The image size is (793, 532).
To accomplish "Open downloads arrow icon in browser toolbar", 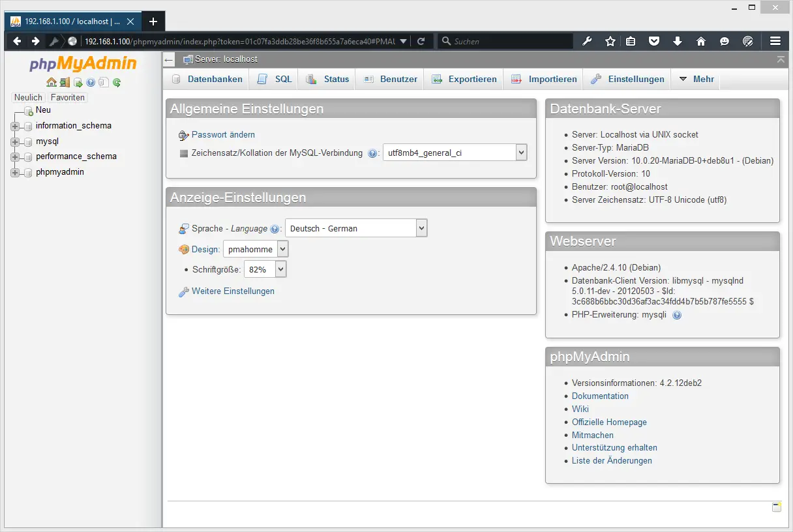I will click(x=678, y=41).
